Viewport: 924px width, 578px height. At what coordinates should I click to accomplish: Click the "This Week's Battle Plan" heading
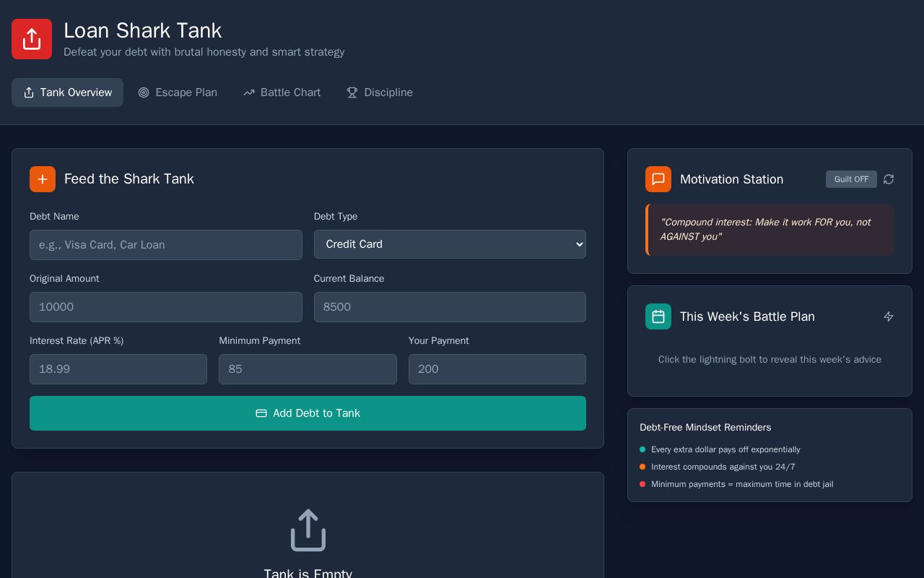(747, 316)
